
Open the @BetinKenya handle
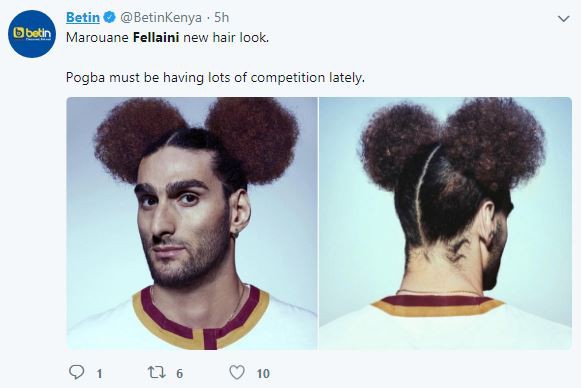click(161, 17)
